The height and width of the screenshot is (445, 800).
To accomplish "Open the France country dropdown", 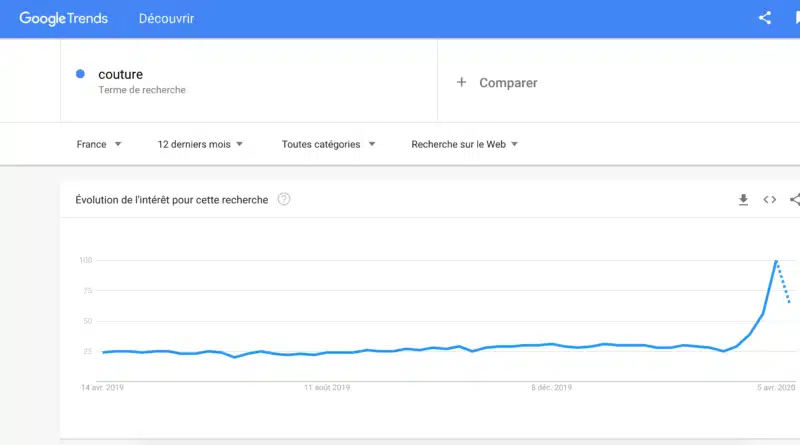I will point(98,144).
